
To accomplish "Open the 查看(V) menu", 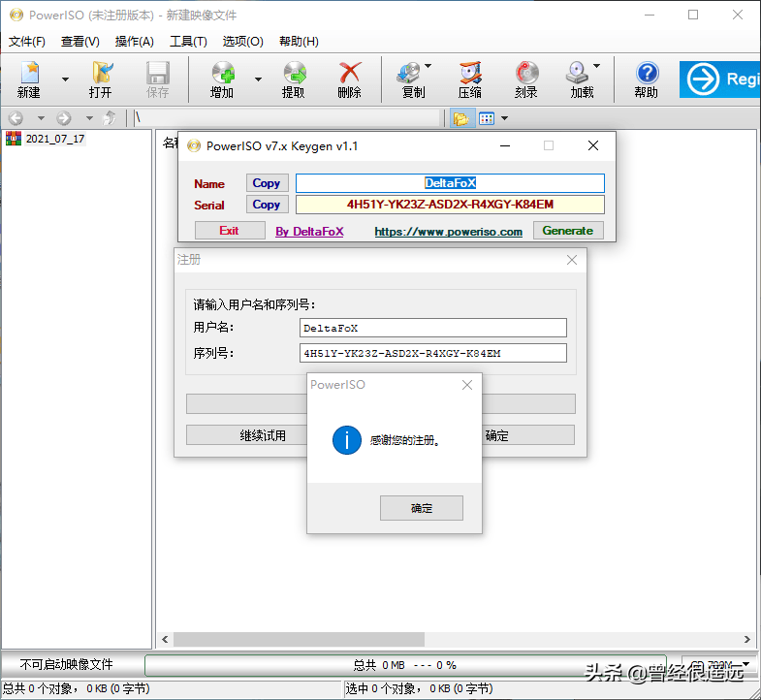I will tap(80, 42).
